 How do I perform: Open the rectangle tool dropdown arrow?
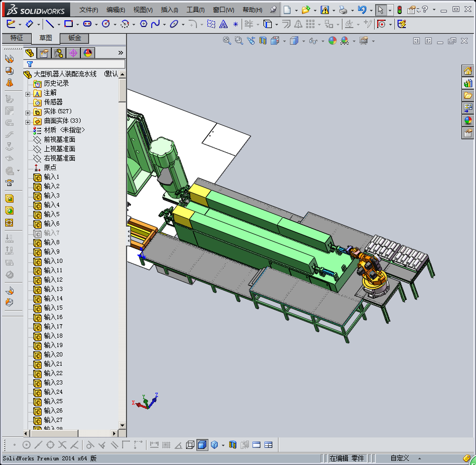pos(77,24)
